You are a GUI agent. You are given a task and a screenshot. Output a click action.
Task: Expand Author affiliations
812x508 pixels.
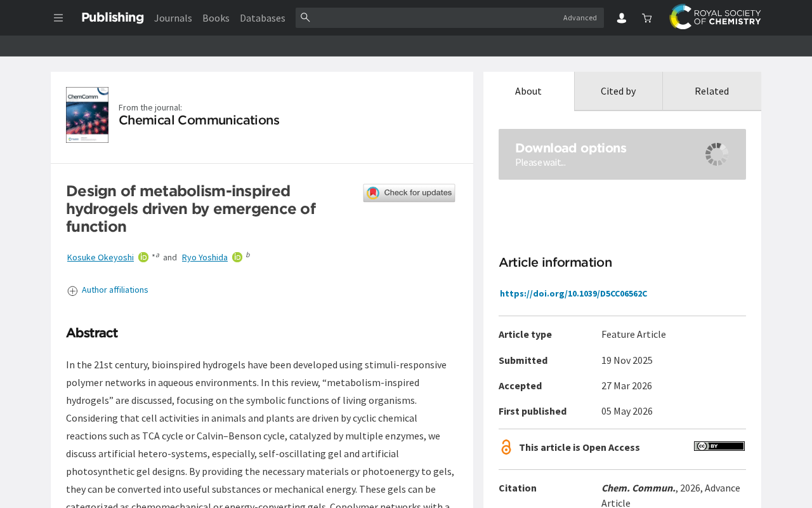tap(108, 290)
